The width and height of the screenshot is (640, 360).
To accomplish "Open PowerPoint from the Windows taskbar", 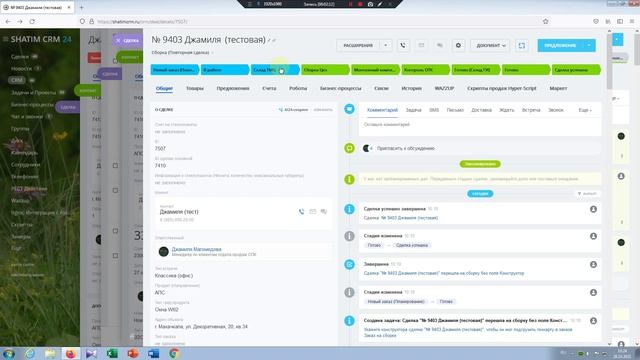I will [x=133, y=353].
